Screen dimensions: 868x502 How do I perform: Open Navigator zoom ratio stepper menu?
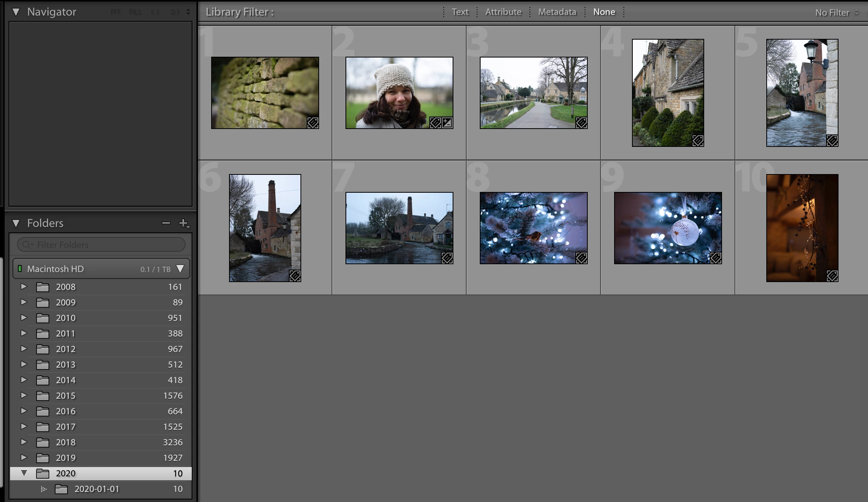click(x=188, y=12)
